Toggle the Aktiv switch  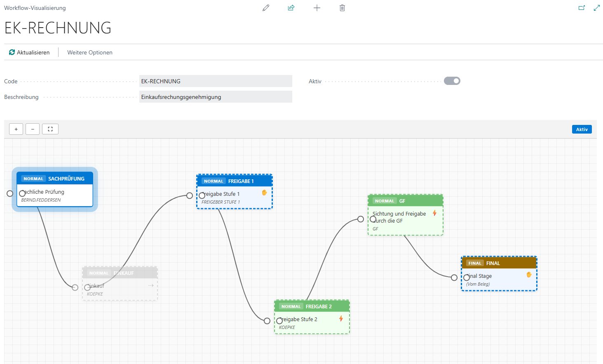click(x=452, y=81)
